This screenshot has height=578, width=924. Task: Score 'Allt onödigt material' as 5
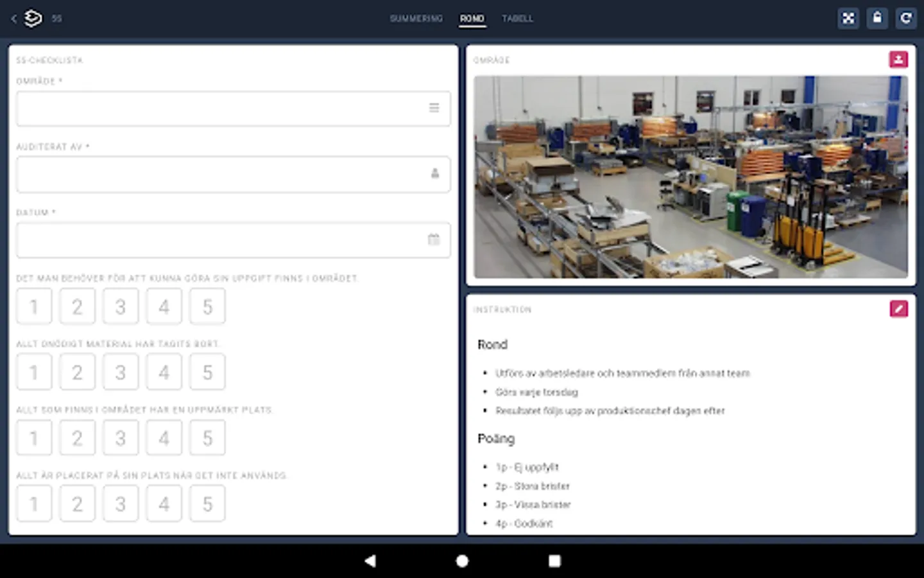point(207,372)
